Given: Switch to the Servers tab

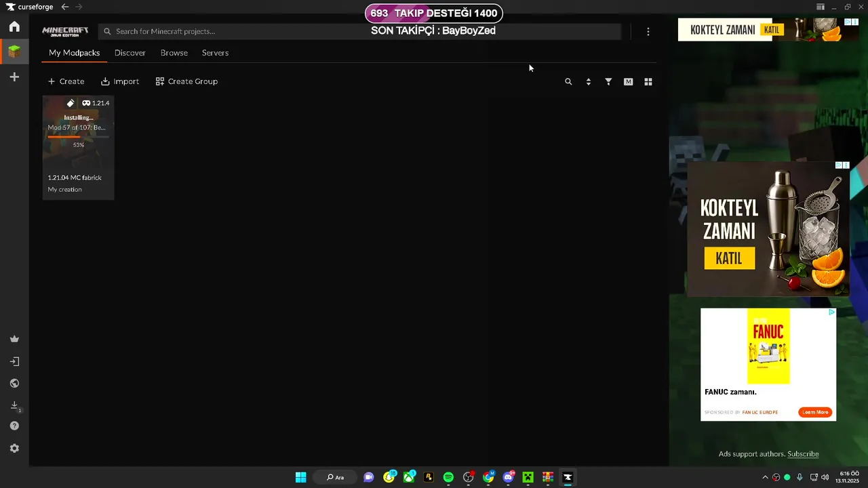Looking at the screenshot, I should click(x=215, y=53).
